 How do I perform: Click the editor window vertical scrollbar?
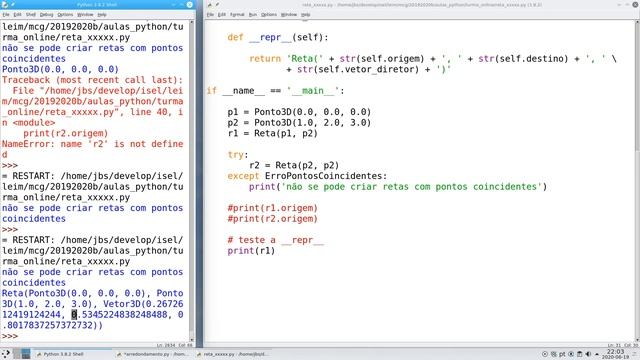[637, 180]
